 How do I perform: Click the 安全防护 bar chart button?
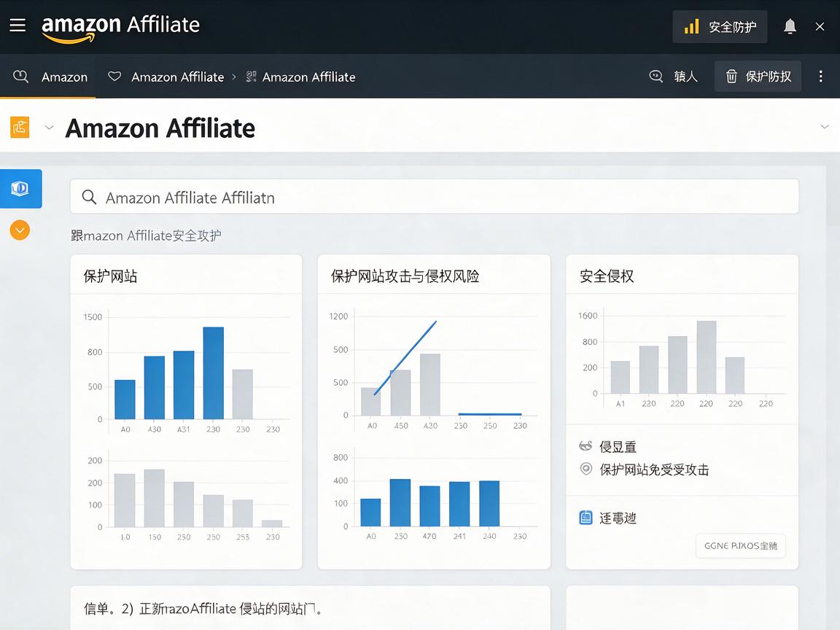[720, 27]
